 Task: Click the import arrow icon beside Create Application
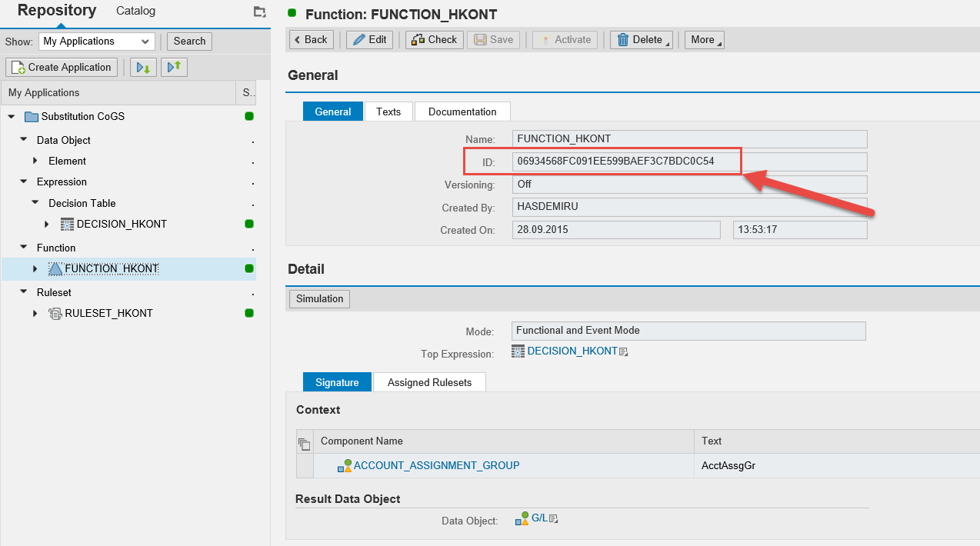tap(143, 68)
